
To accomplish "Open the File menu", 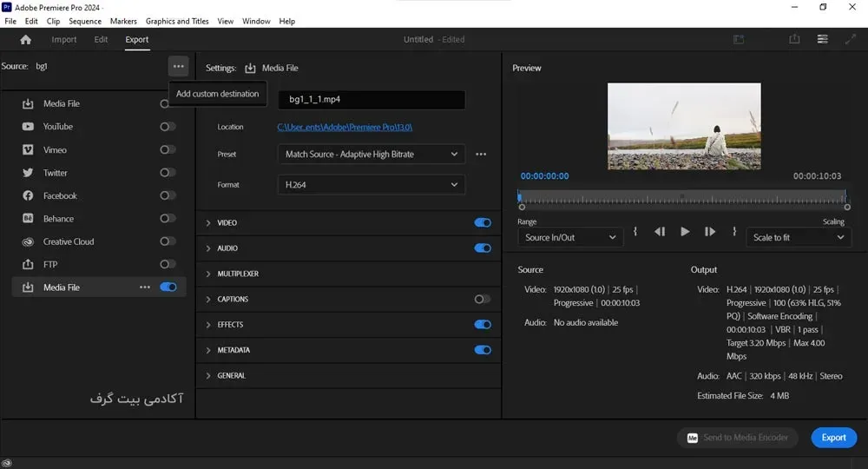I will pyautogui.click(x=10, y=21).
